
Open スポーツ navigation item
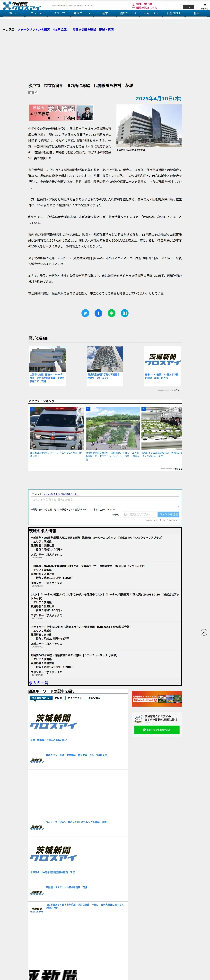(x=59, y=13)
